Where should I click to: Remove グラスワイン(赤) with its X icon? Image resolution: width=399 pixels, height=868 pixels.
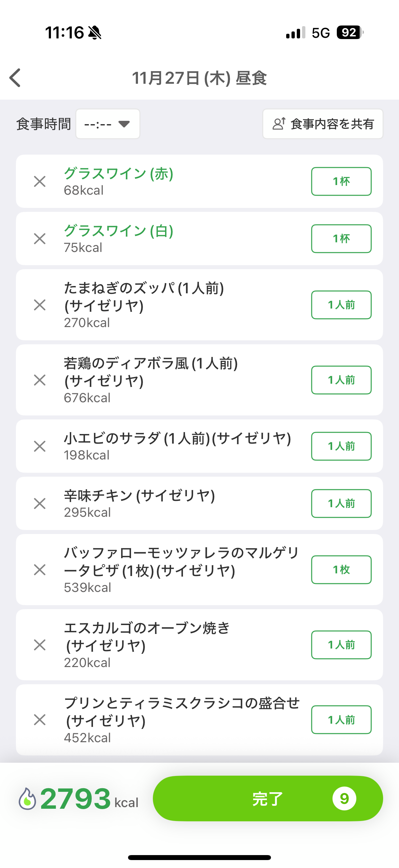click(40, 182)
